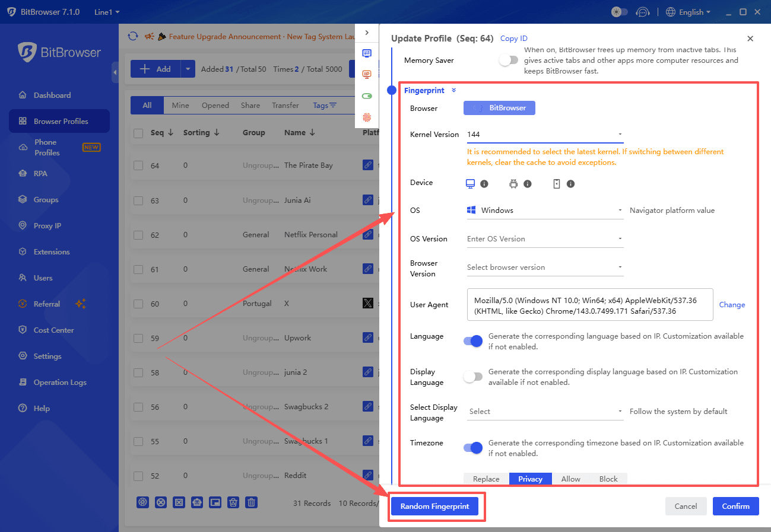
Task: Switch to the Opened profiles tab
Action: (x=215, y=106)
